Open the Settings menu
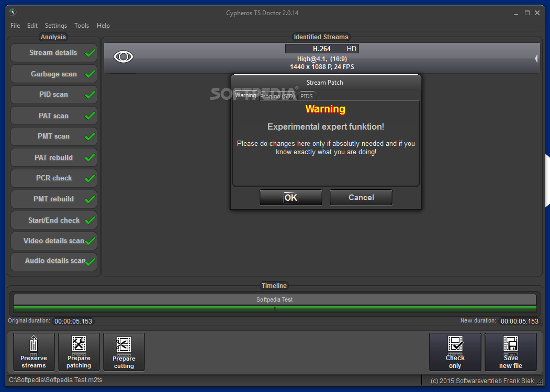Screen dimensions: 550x392 (56, 26)
